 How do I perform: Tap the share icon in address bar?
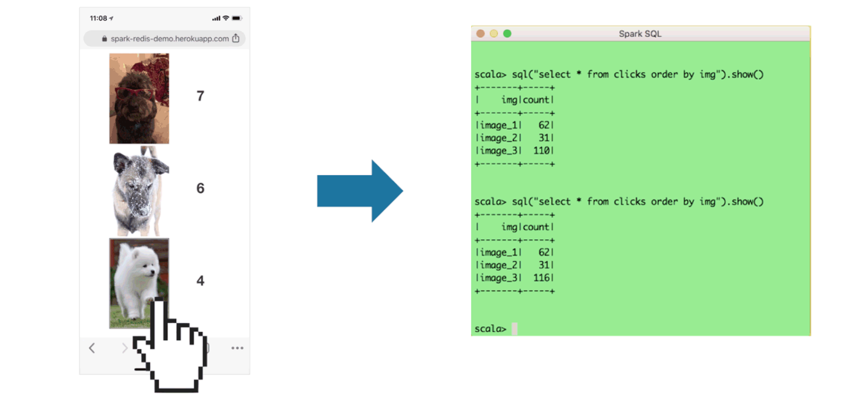click(236, 38)
